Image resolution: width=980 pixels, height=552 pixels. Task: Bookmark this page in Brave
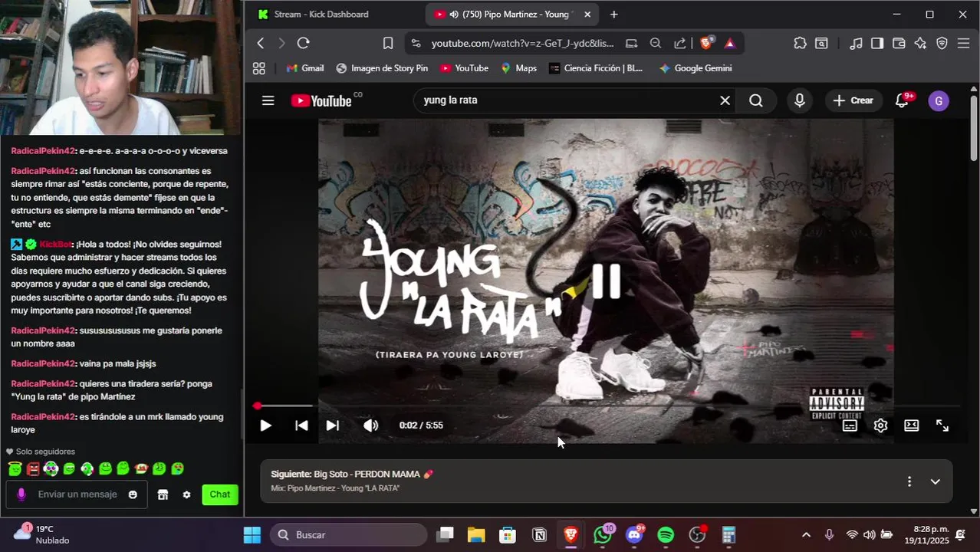click(388, 44)
